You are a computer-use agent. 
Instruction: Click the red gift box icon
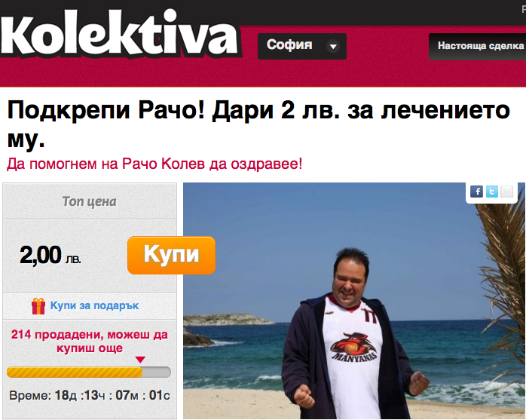(38, 306)
